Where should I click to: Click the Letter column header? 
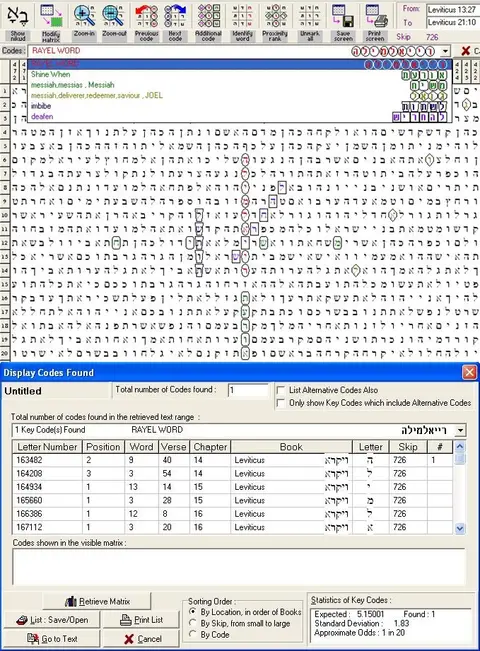pos(370,447)
